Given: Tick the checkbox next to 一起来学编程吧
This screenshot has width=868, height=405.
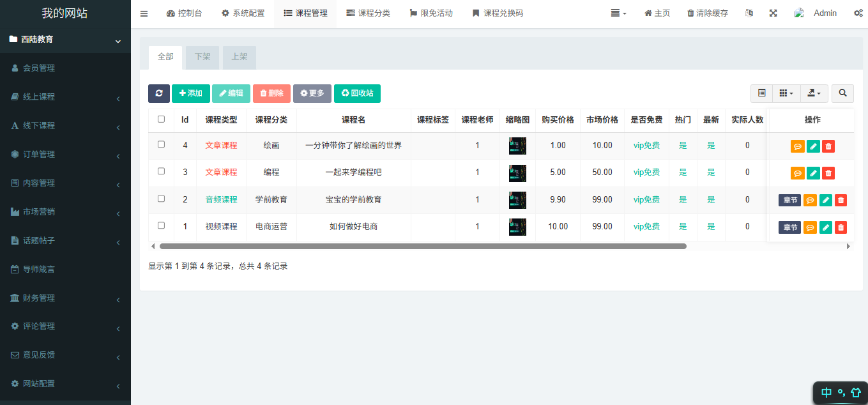Looking at the screenshot, I should 162,172.
